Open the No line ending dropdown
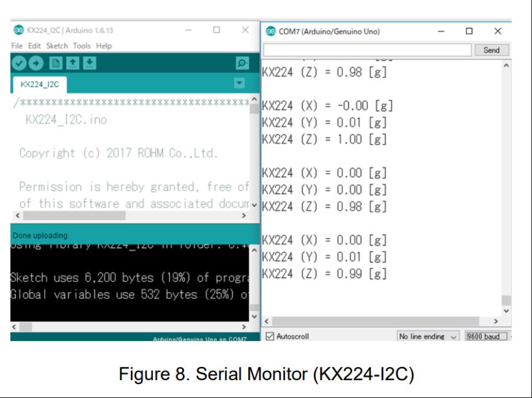This screenshot has width=532, height=398. coord(427,336)
